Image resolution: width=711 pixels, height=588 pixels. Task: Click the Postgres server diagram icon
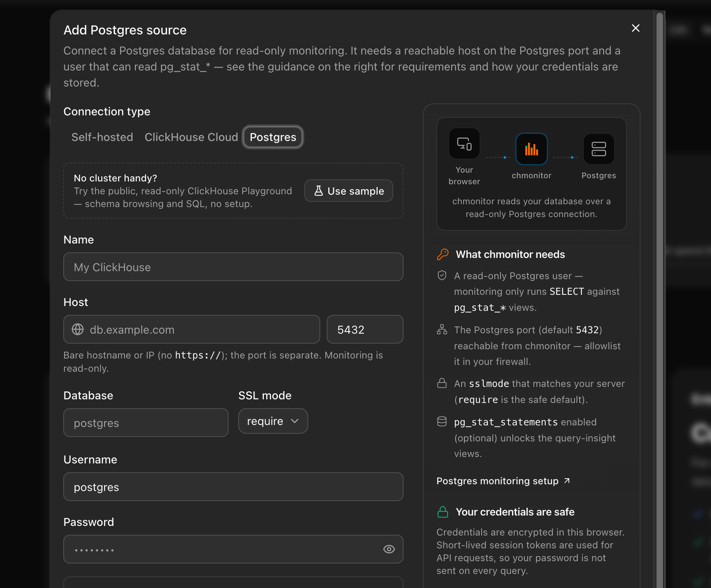(599, 149)
